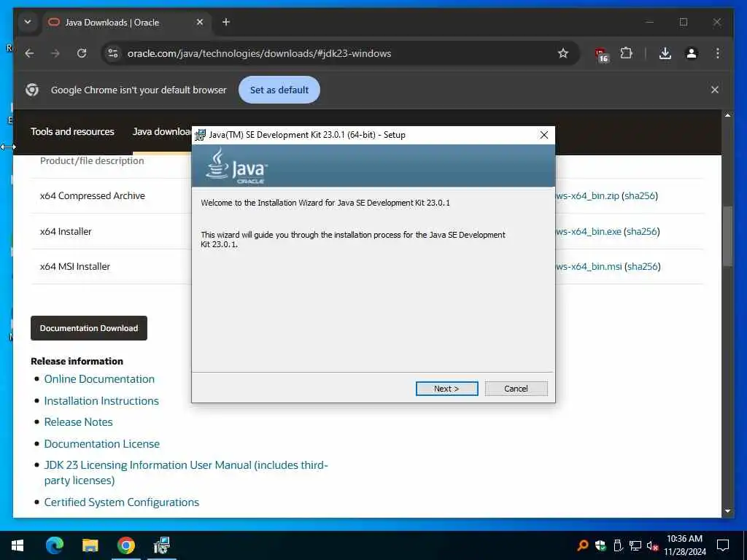Open the taskbar clock and date

(x=684, y=545)
